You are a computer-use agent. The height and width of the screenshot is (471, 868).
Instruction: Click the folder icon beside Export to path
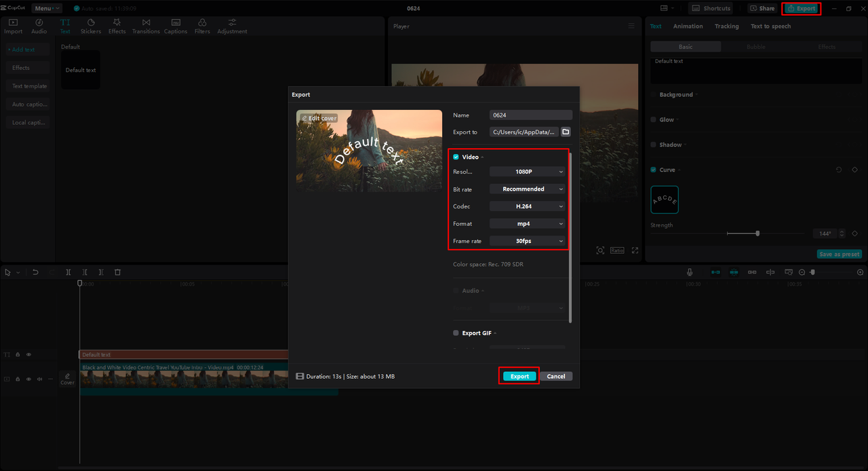pos(566,132)
